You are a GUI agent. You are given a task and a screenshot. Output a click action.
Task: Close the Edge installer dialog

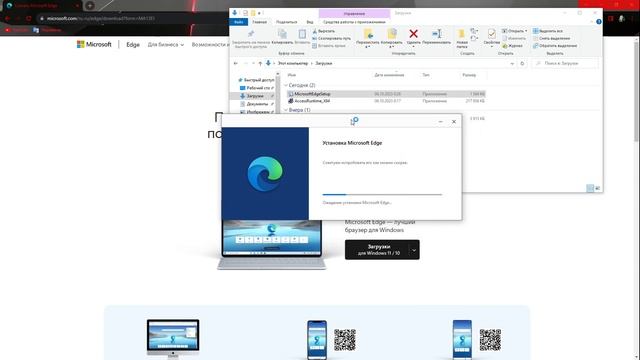coord(454,122)
